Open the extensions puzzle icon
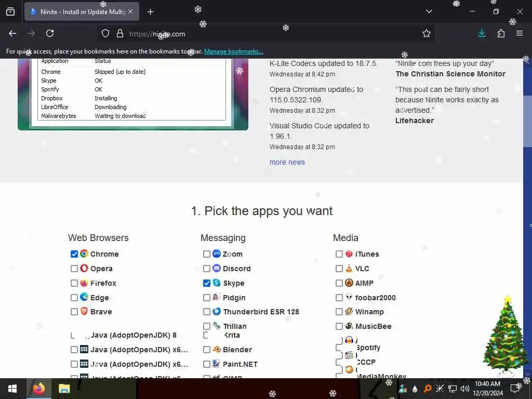The height and width of the screenshot is (399, 532). click(x=501, y=33)
